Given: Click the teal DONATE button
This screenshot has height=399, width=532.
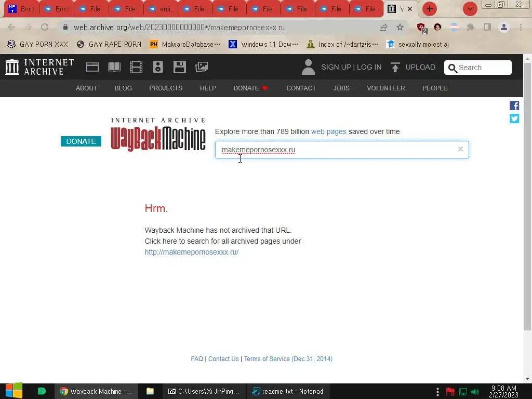Looking at the screenshot, I should click(x=81, y=141).
